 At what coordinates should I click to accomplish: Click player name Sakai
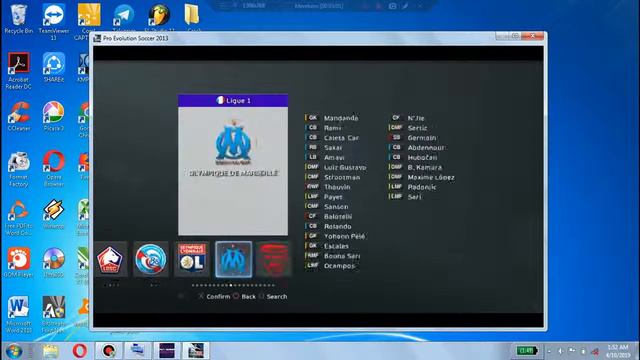point(333,147)
